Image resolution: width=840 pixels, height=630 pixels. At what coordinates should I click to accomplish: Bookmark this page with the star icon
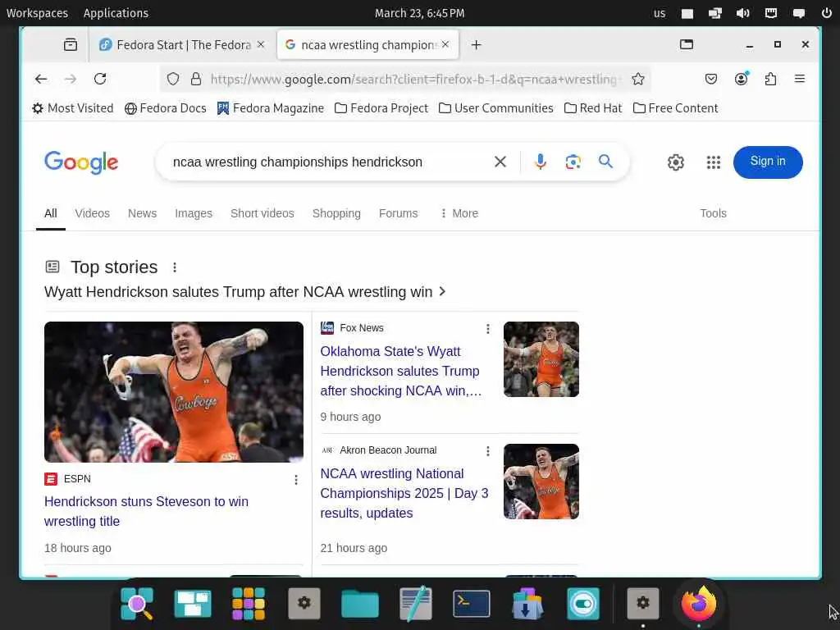click(637, 80)
